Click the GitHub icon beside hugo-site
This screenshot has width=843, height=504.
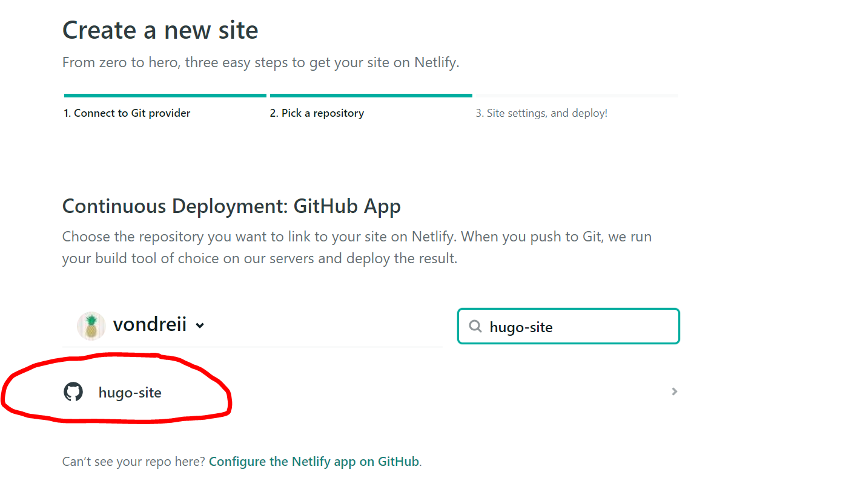pos(73,392)
